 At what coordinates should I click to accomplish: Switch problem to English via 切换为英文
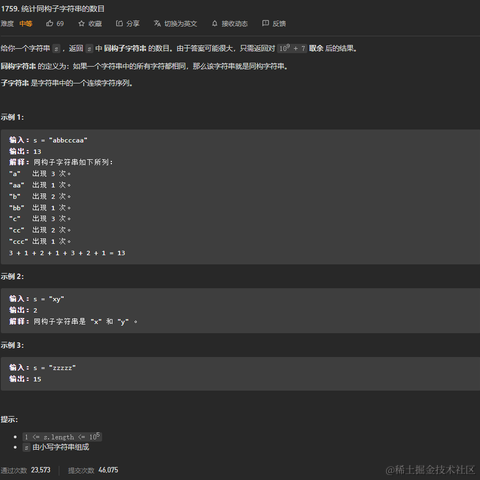(180, 24)
